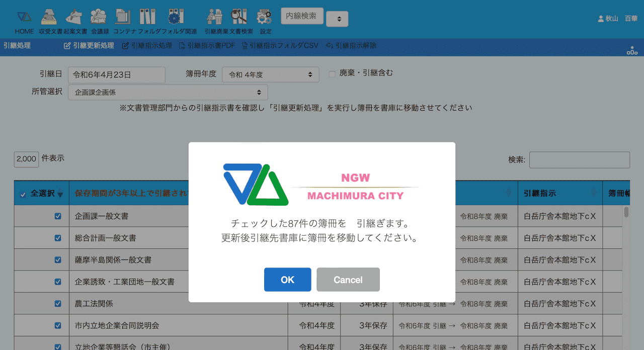This screenshot has height=350, width=644.
Task: Select 引継更新処理 in the submenu bar
Action: pyautogui.click(x=89, y=46)
